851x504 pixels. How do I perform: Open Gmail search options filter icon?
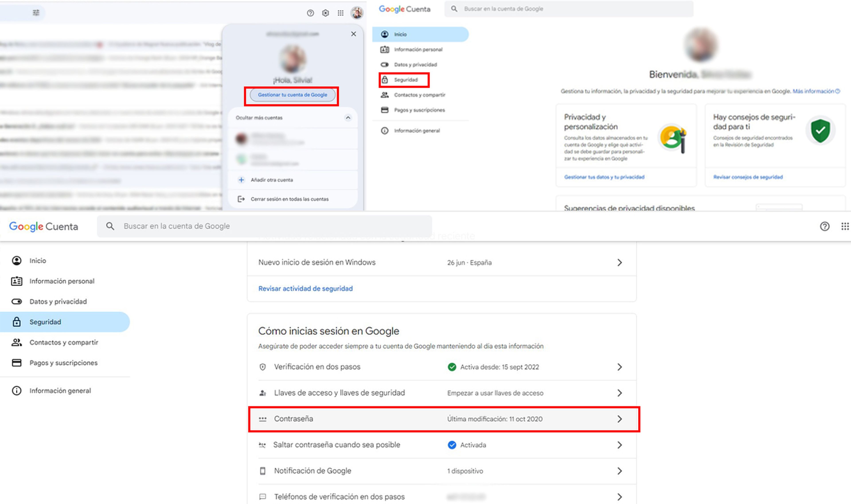click(36, 13)
